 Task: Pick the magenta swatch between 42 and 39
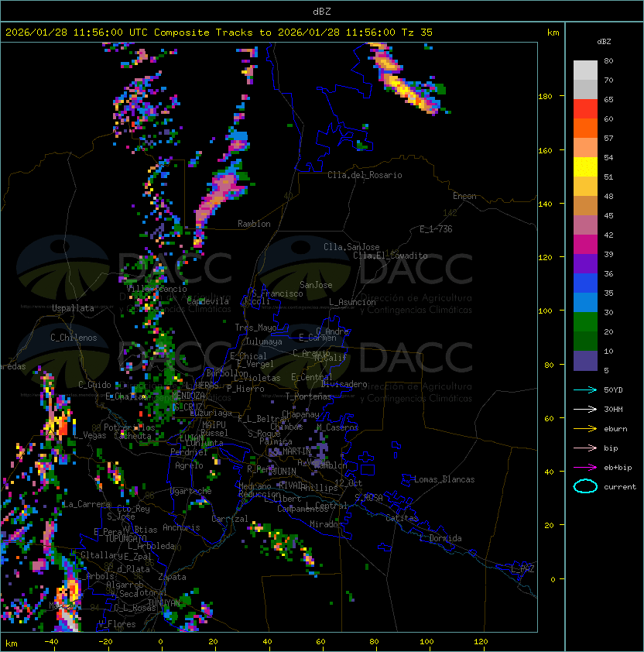(x=585, y=245)
